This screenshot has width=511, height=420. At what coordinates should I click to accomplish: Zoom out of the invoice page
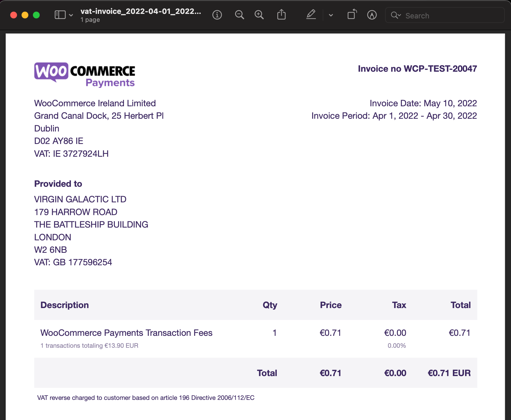coord(240,15)
